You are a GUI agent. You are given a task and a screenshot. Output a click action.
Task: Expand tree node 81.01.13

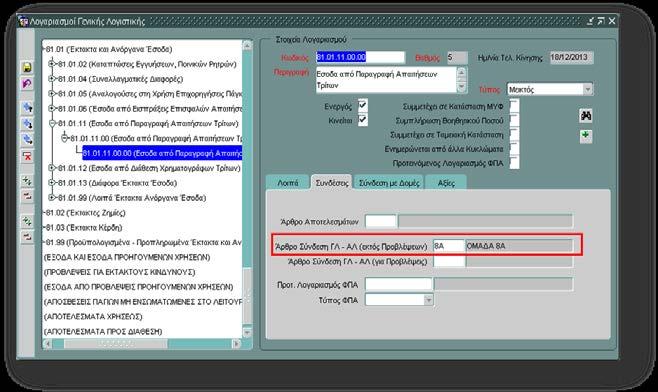tap(52, 183)
